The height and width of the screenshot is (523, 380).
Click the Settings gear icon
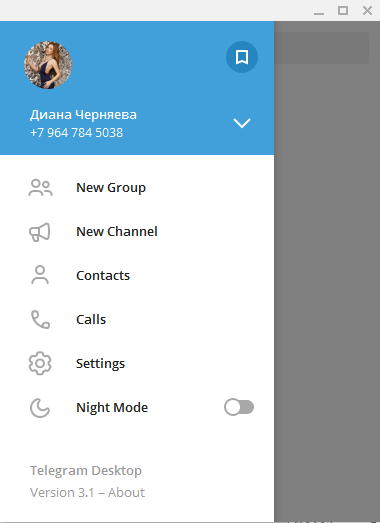coord(40,363)
